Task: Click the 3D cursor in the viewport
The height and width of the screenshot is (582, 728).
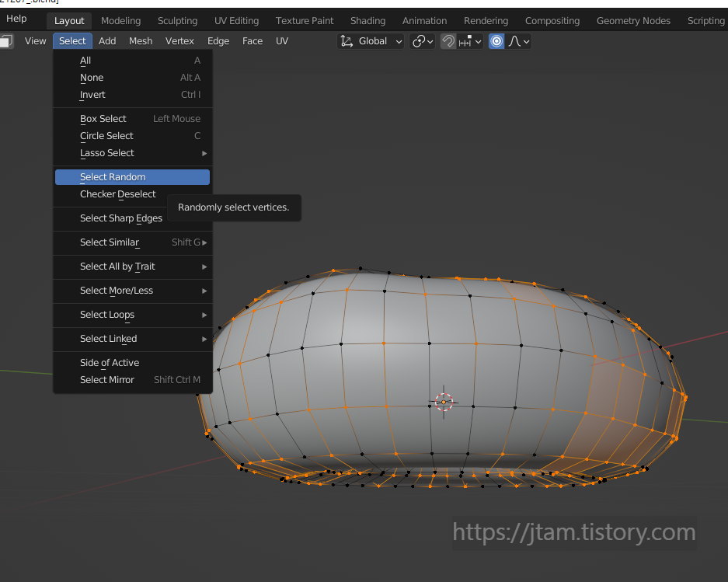Action: point(444,403)
